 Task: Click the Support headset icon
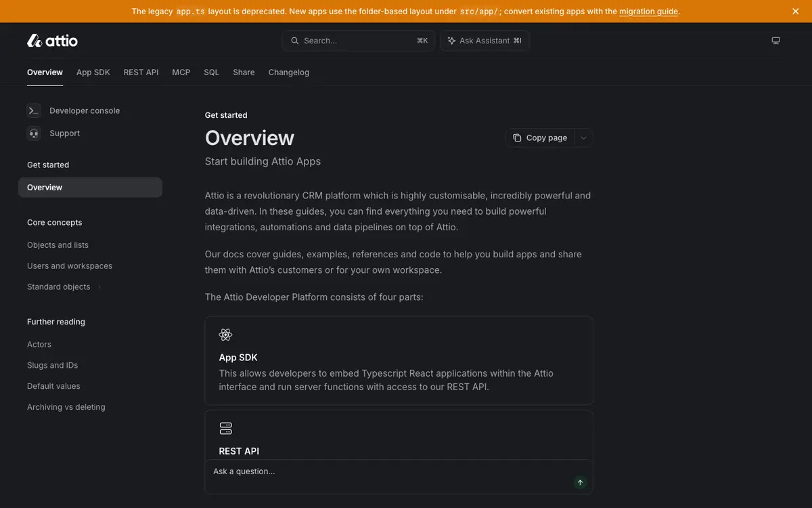(34, 133)
